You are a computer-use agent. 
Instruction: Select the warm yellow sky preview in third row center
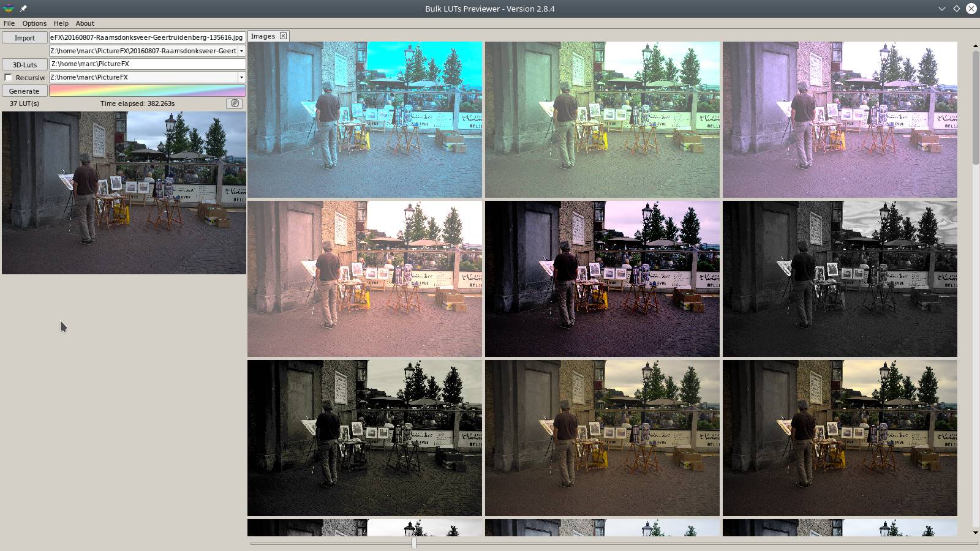(602, 438)
